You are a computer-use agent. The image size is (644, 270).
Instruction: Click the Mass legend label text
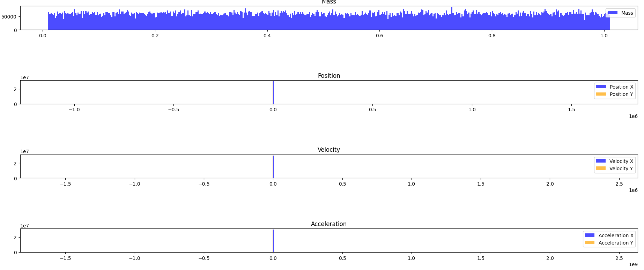pos(627,13)
